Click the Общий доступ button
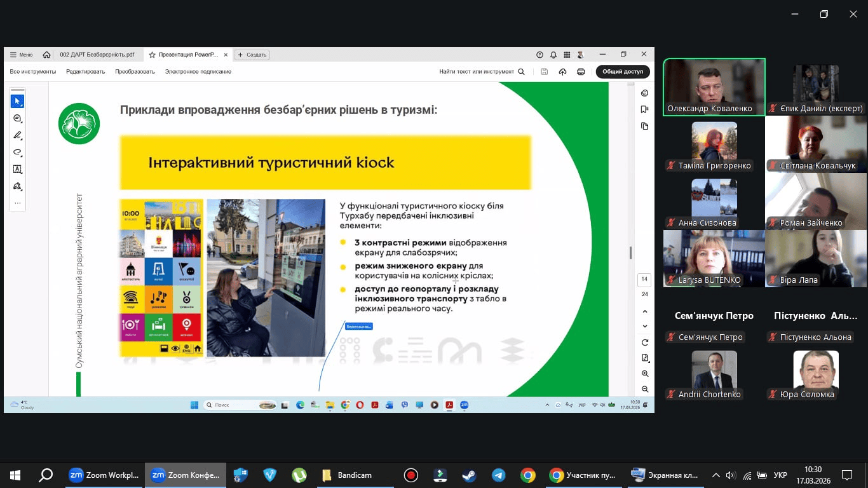 (622, 72)
